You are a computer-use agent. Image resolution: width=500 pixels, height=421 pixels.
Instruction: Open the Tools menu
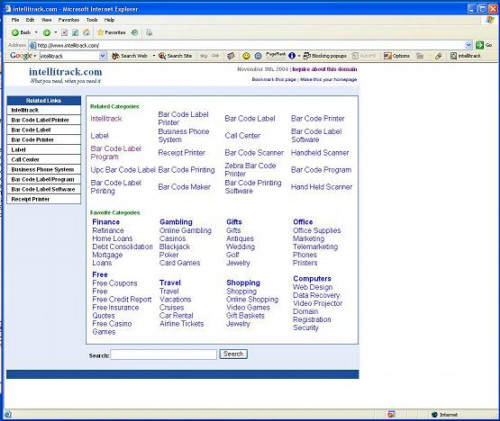click(x=92, y=20)
